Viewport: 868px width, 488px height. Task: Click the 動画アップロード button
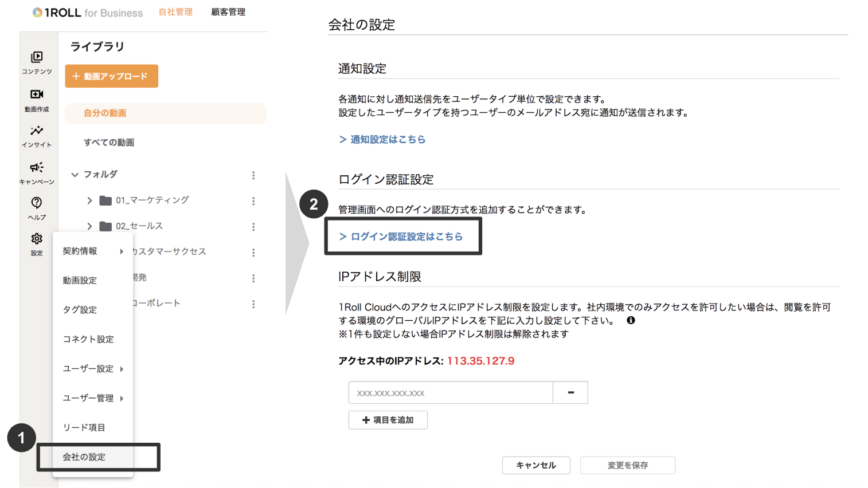click(x=111, y=76)
